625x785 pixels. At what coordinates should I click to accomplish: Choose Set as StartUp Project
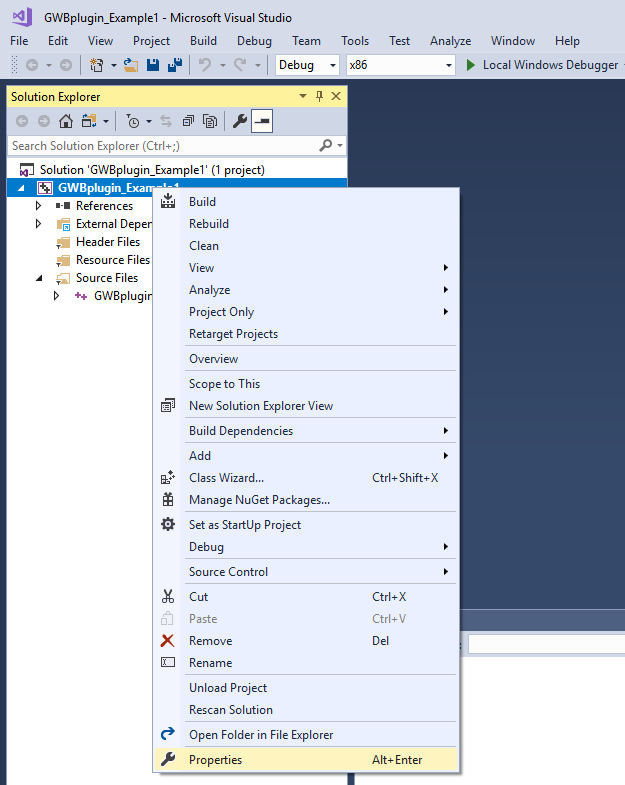click(306, 525)
